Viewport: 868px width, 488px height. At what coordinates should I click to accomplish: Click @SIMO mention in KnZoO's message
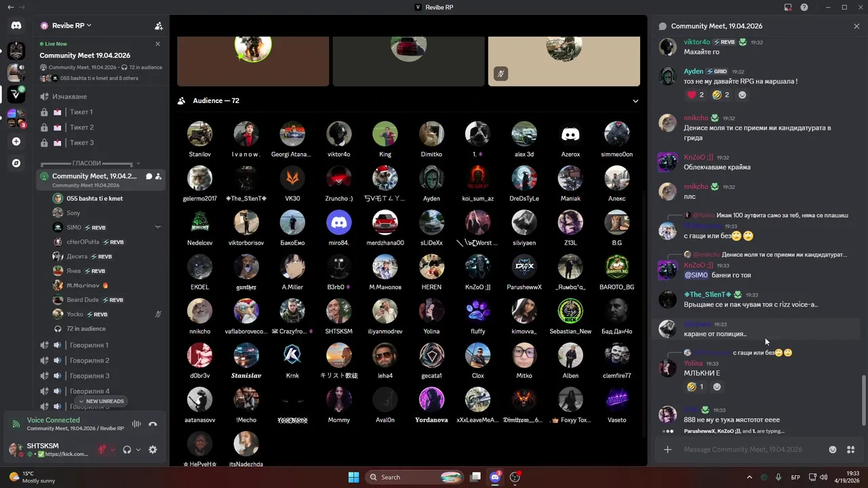coord(696,275)
